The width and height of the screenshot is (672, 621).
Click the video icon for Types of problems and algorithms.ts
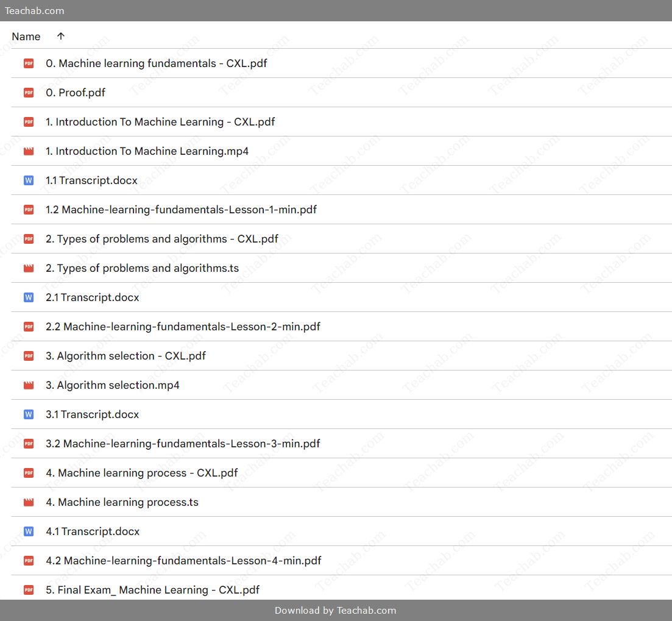[29, 268]
